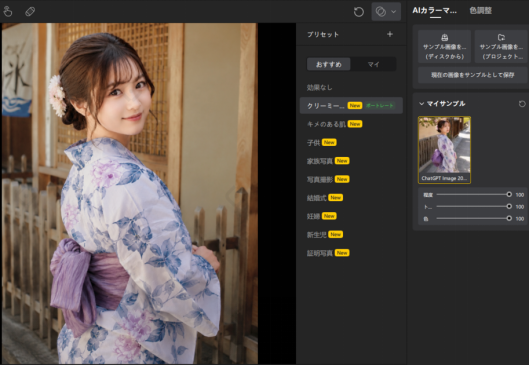530x366 pixels.
Task: Open the AIカラーマ... tab
Action: 434,10
